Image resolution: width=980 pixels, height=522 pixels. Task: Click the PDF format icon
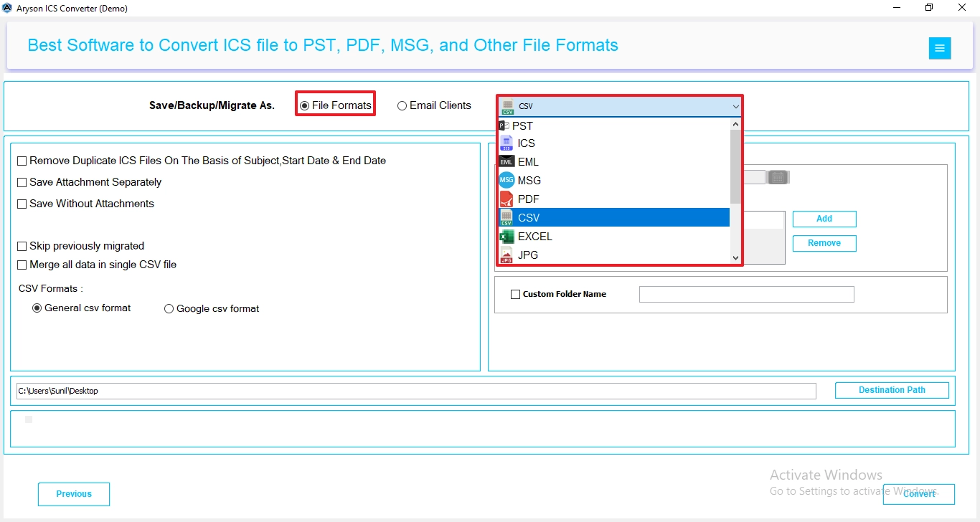click(x=507, y=199)
